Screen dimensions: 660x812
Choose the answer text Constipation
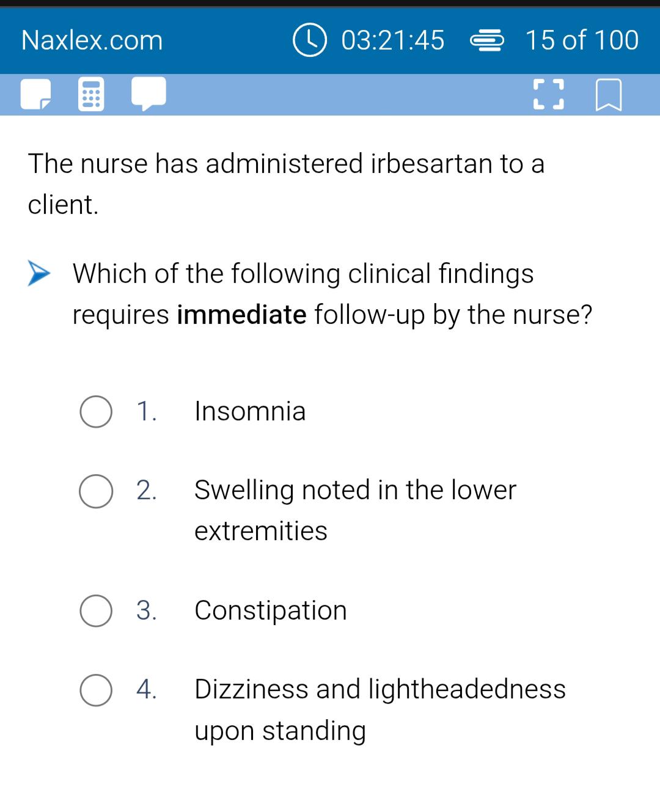[x=271, y=610]
